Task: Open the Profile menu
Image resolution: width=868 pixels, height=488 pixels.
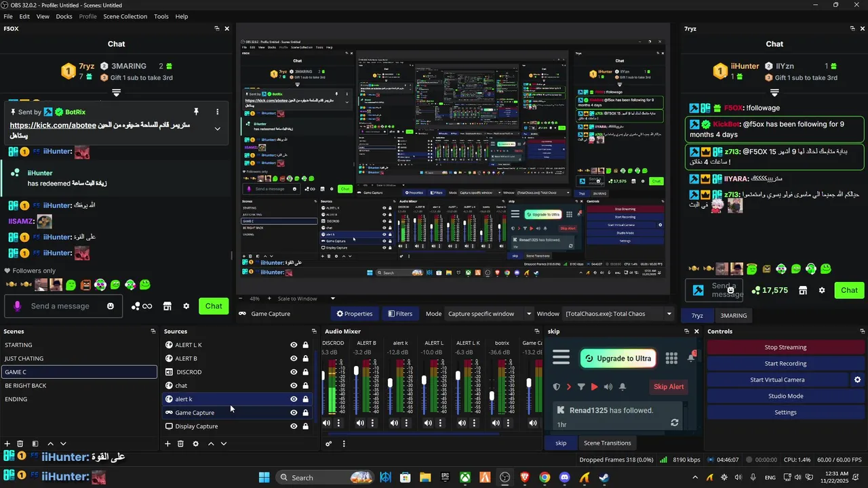Action: 88,16
